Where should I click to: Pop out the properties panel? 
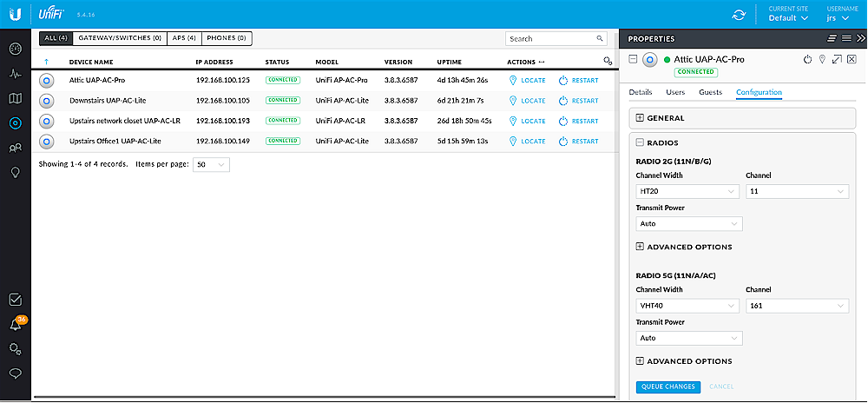[837, 59]
